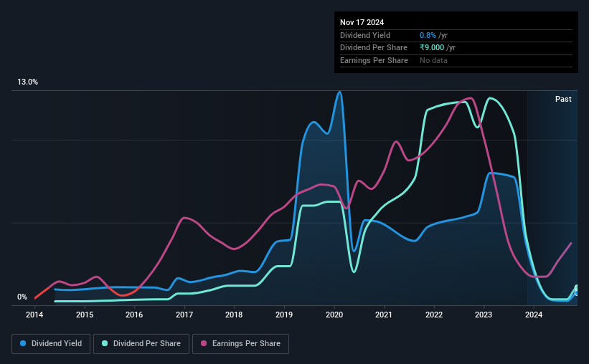
Task: Click the Nov 17 2024 tooltip date
Action: coord(362,22)
